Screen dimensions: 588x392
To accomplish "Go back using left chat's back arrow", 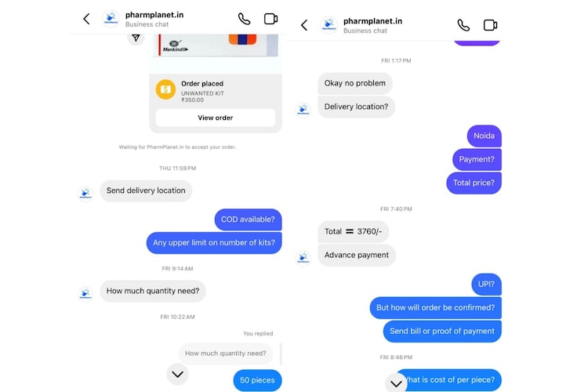I will 86,19.
